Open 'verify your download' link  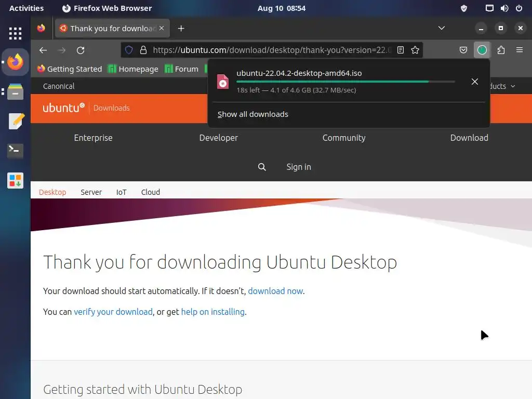(113, 312)
